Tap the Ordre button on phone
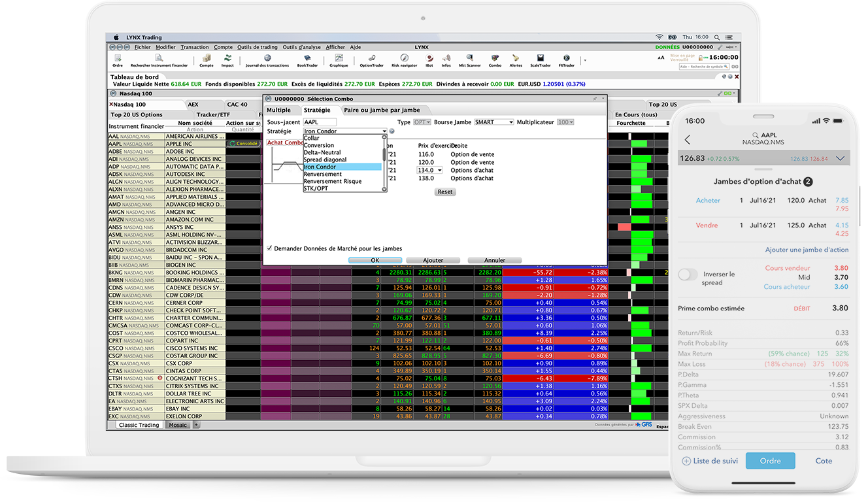Viewport: 868px width, 502px height. (770, 461)
